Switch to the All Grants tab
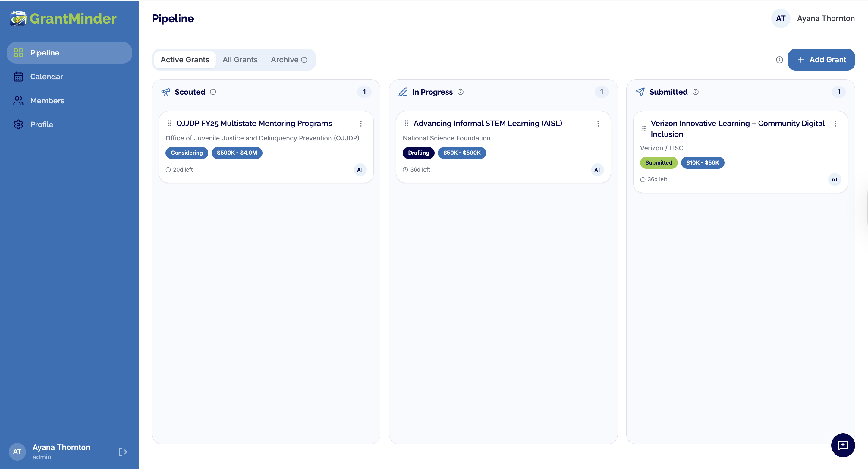868x469 pixels. 240,59
